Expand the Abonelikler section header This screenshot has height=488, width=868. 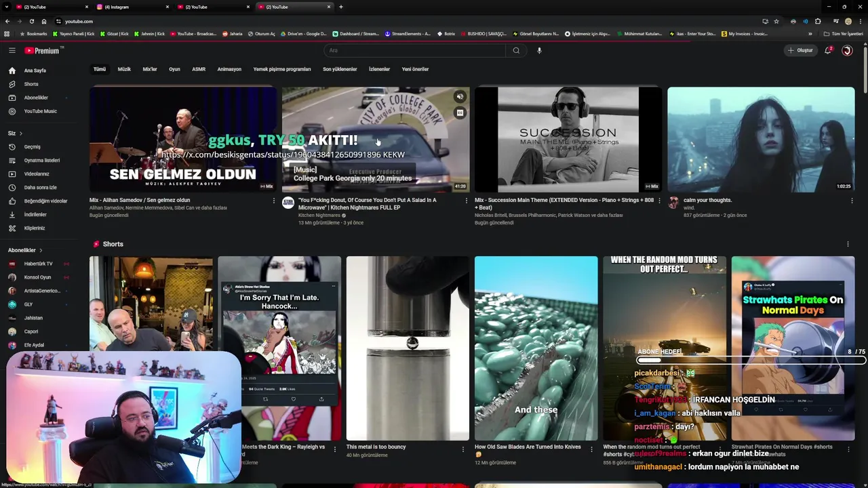click(x=25, y=250)
